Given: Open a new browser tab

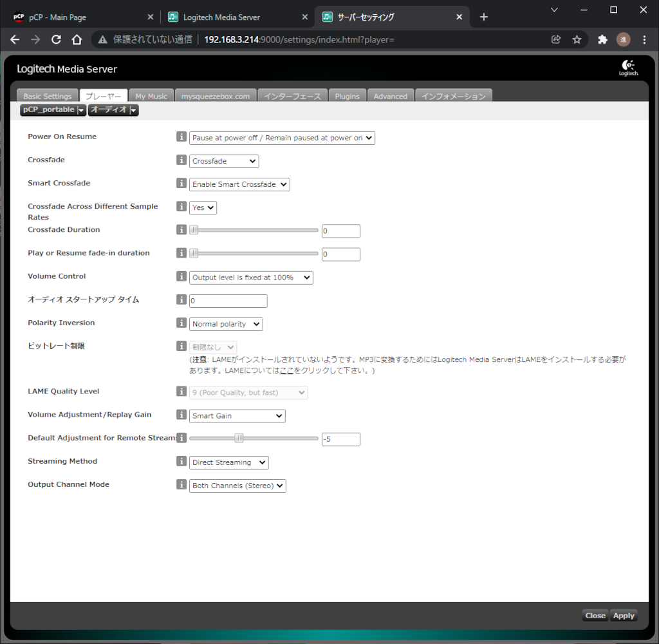Looking at the screenshot, I should (x=484, y=17).
